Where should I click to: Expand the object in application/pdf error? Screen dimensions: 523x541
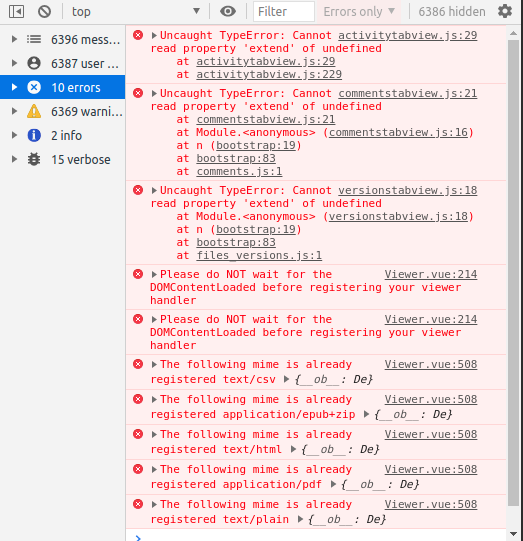tap(333, 484)
